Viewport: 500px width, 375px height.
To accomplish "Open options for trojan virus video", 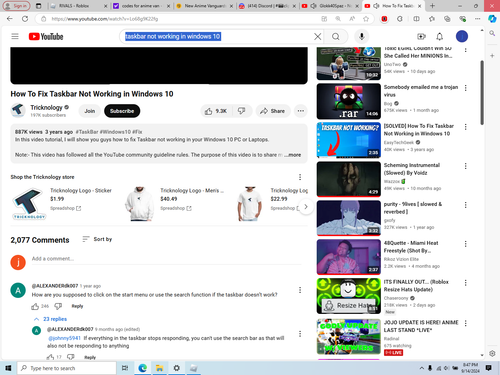I will (466, 88).
